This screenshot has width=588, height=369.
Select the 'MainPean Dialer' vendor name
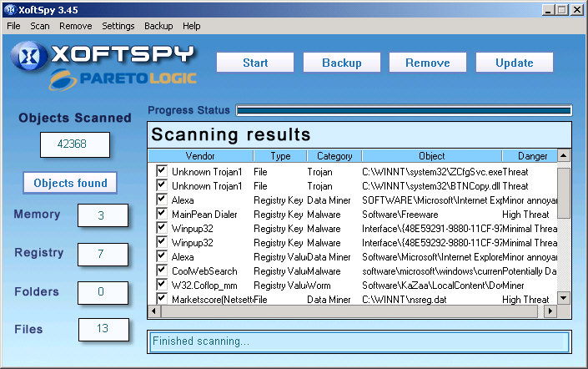coord(204,215)
